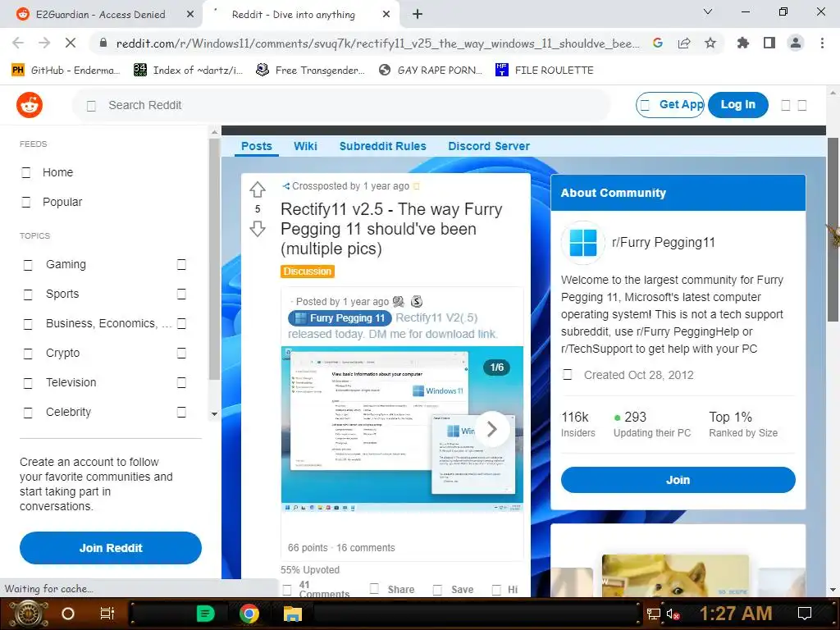
Task: Close the E2Guardian tab
Action: (190, 15)
